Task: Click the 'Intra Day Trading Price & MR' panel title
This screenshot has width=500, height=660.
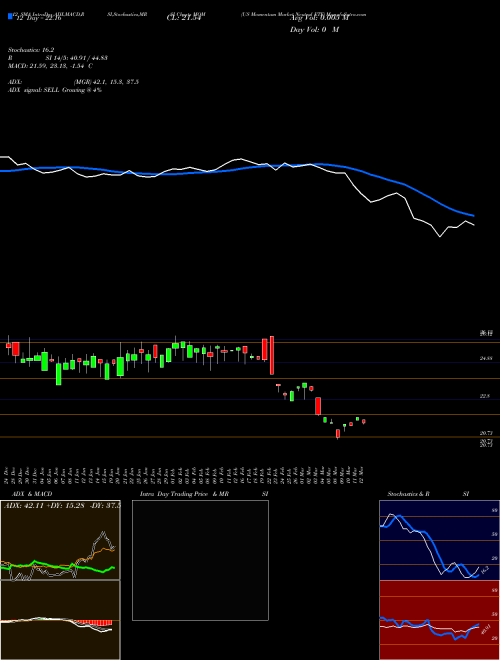Action: click(184, 494)
